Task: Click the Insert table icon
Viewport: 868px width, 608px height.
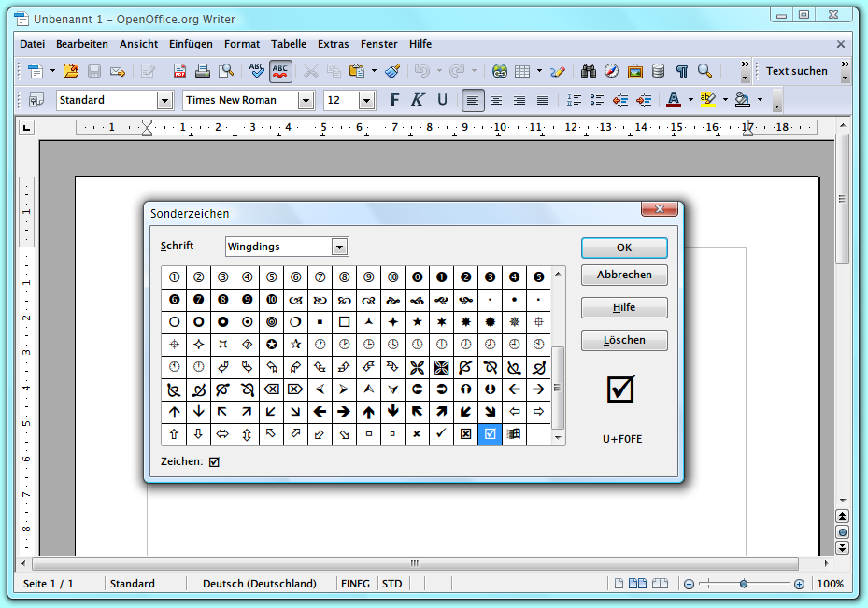Action: (x=522, y=71)
